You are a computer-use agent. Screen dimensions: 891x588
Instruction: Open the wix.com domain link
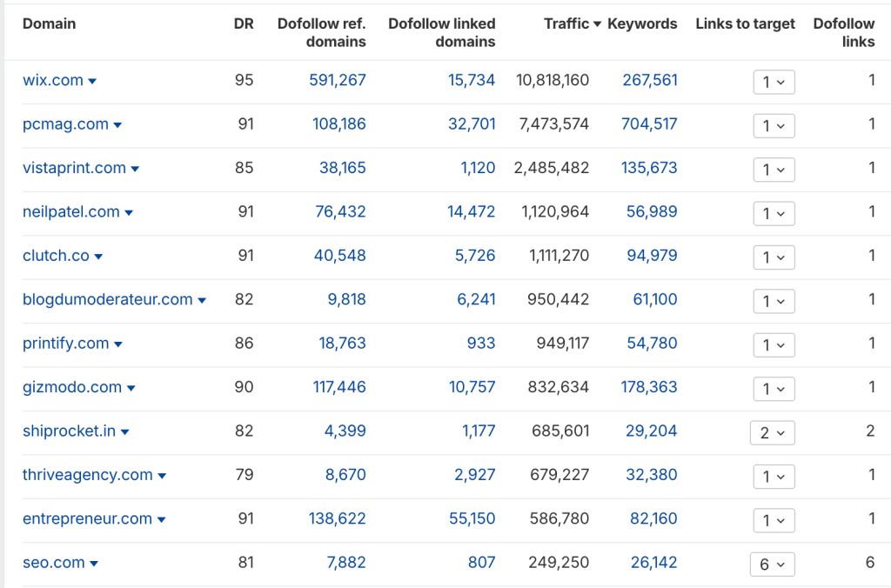tap(53, 80)
